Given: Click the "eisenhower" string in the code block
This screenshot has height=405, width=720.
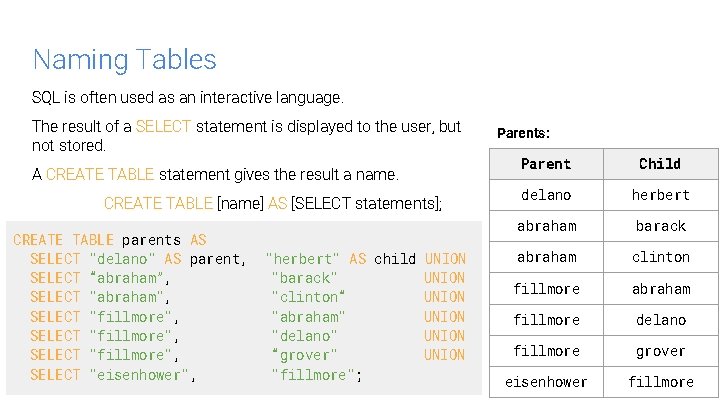Looking at the screenshot, I should point(142,375).
